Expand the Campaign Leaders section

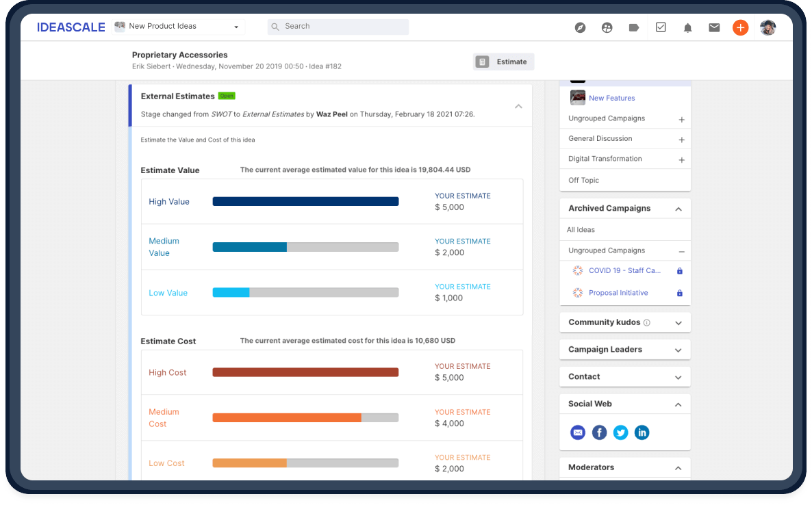click(678, 350)
